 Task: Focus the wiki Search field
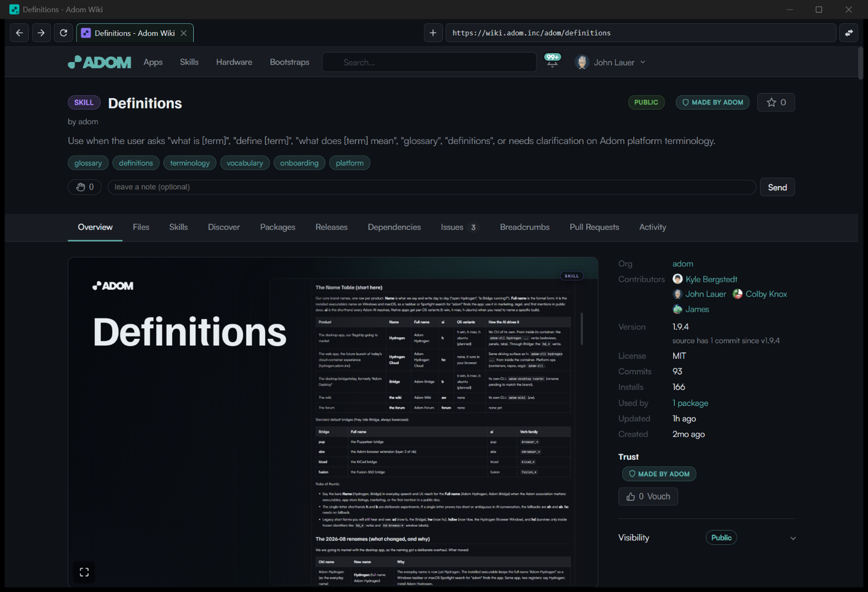tap(429, 62)
